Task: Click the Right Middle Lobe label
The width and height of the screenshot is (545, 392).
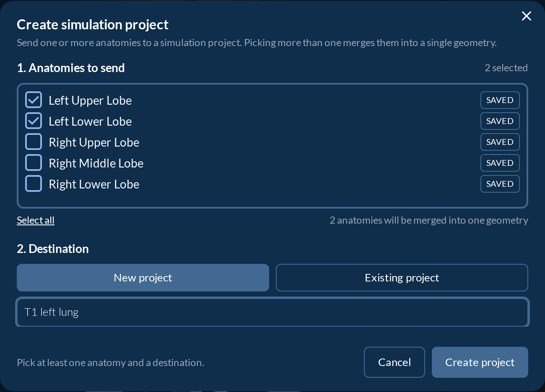Action: [x=96, y=163]
